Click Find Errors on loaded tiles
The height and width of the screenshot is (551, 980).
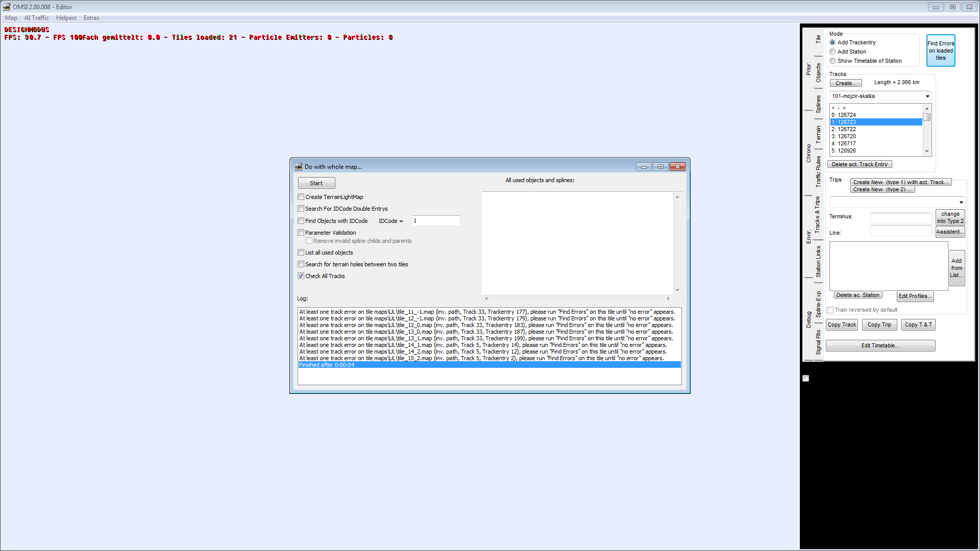pyautogui.click(x=940, y=51)
